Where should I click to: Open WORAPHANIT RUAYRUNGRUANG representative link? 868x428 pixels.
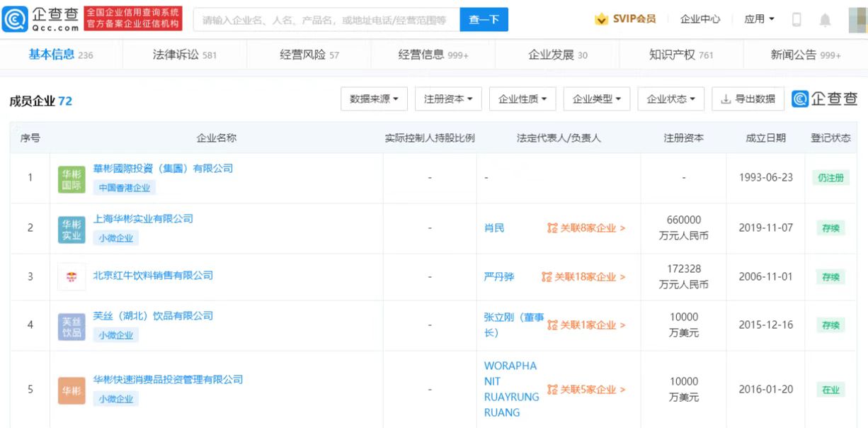(x=511, y=389)
